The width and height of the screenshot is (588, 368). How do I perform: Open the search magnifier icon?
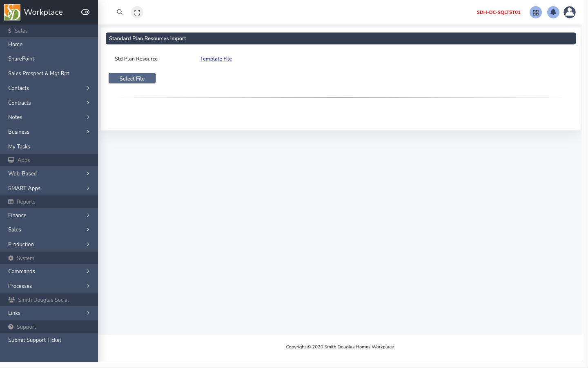(x=120, y=12)
